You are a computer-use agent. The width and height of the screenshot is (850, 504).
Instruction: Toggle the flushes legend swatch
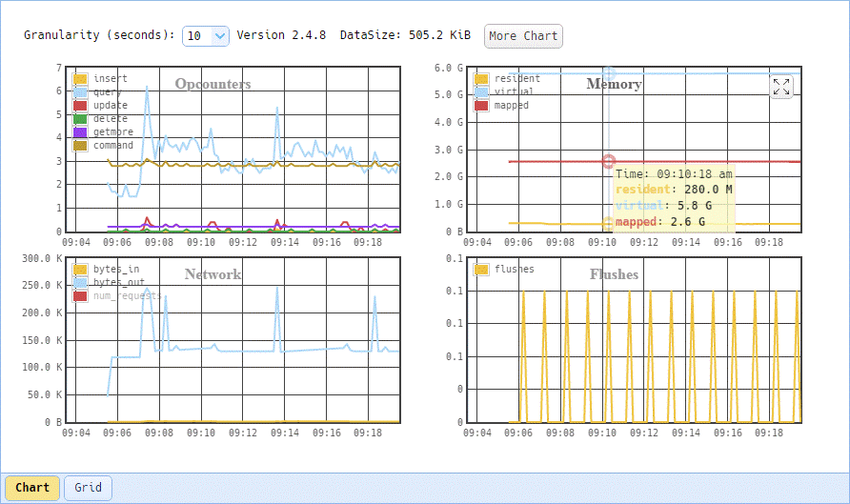481,270
